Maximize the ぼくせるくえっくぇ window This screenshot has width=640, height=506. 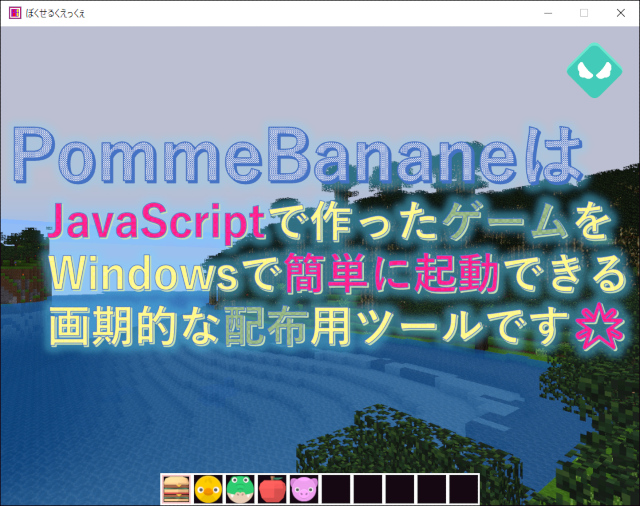(x=584, y=13)
